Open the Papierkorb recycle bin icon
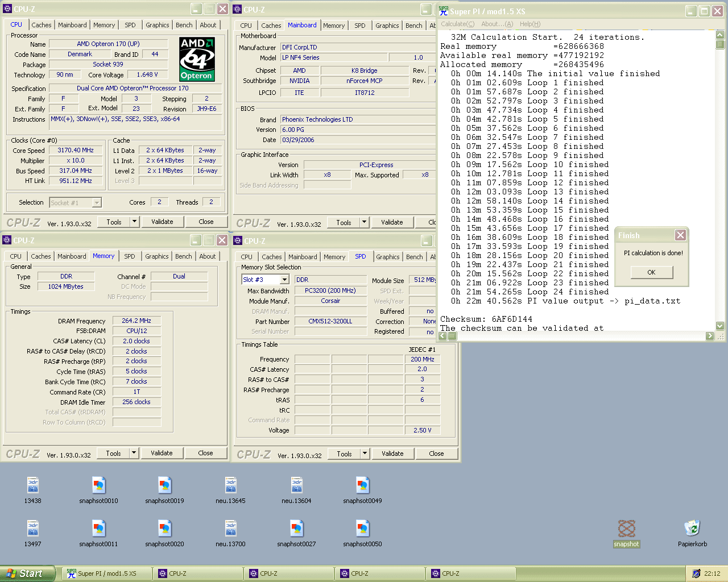The image size is (728, 582). click(692, 529)
